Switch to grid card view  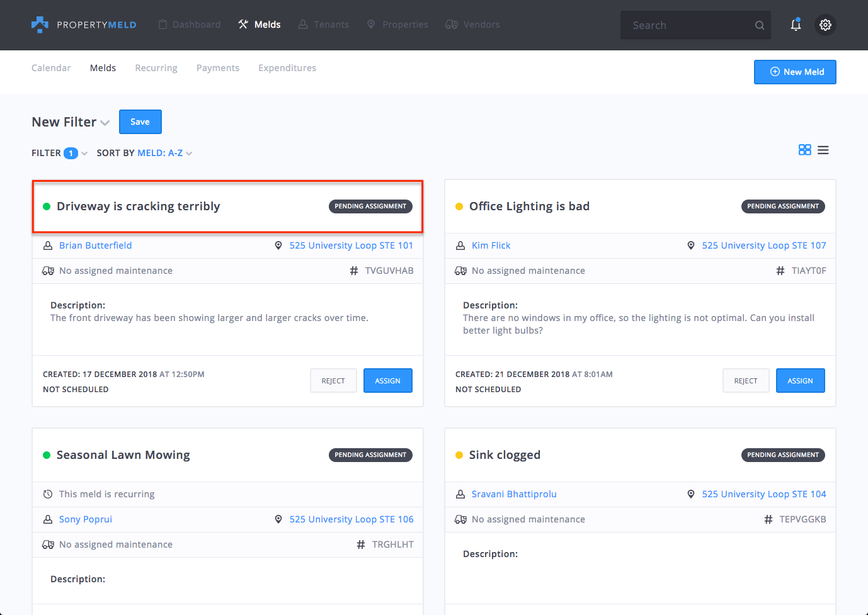pyautogui.click(x=804, y=150)
